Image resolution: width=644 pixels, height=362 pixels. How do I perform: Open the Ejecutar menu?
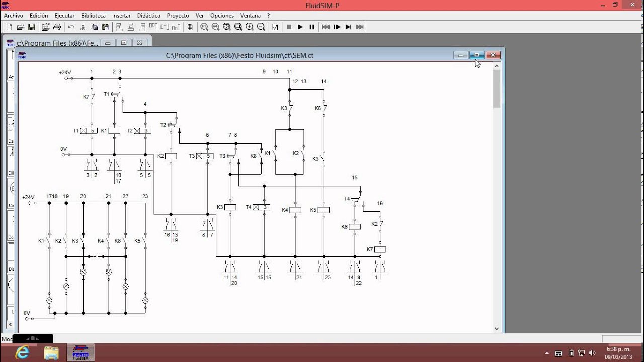pos(64,16)
